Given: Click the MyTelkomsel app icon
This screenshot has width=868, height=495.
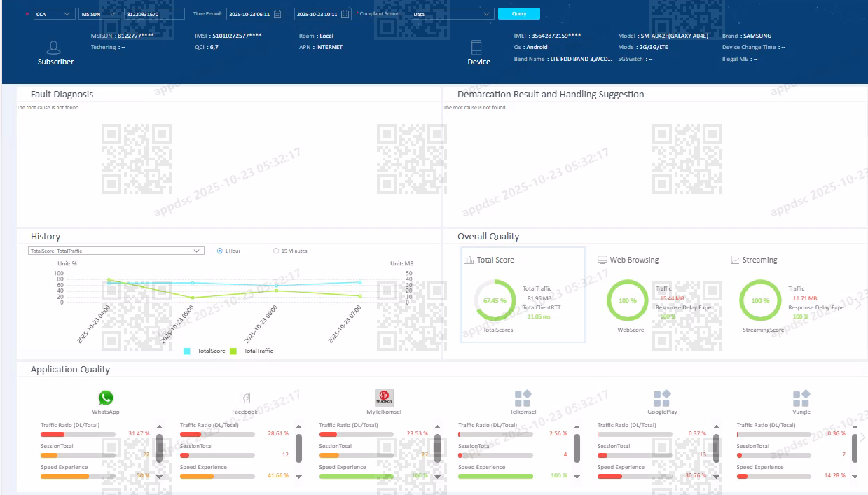Looking at the screenshot, I should [x=384, y=398].
